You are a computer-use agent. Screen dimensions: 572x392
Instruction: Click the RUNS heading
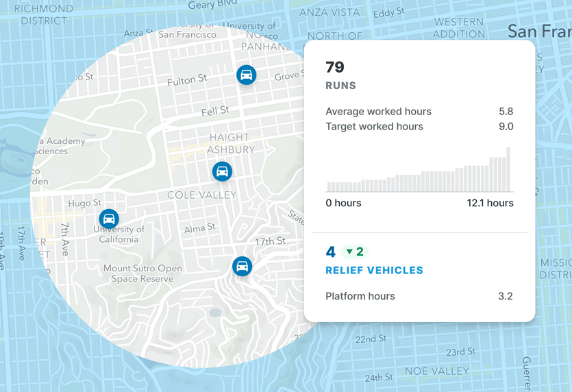340,86
